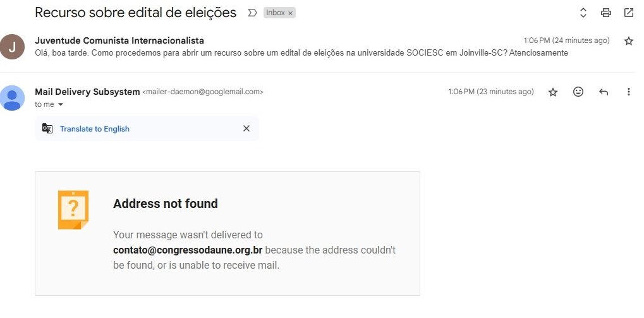This screenshot has height=318, width=644.
Task: Dismiss the translate bar
Action: (246, 128)
